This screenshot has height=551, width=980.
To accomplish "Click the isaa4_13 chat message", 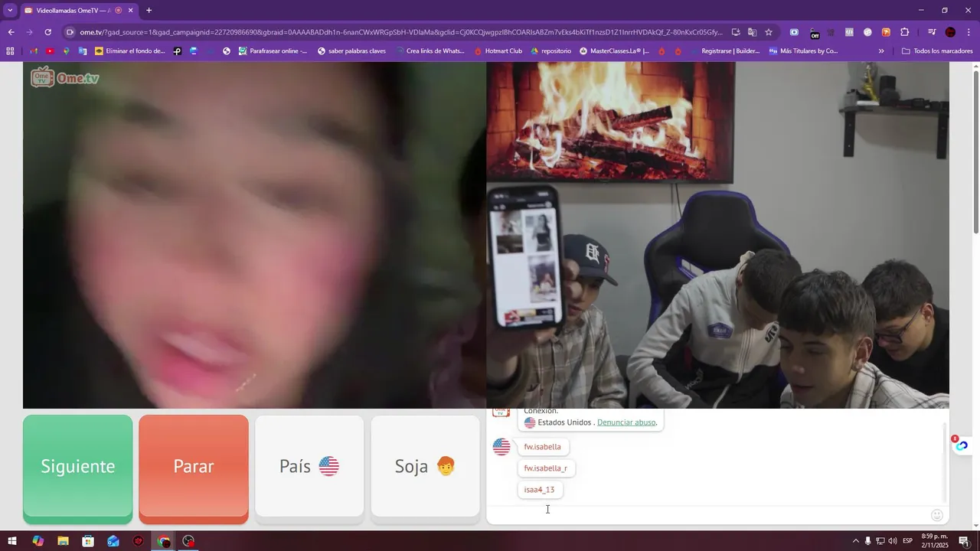I will click(x=539, y=490).
